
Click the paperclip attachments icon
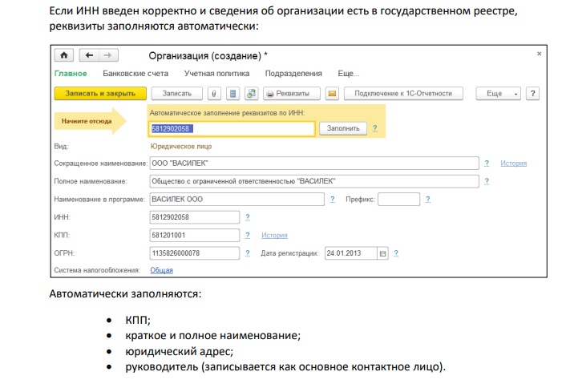(214, 94)
